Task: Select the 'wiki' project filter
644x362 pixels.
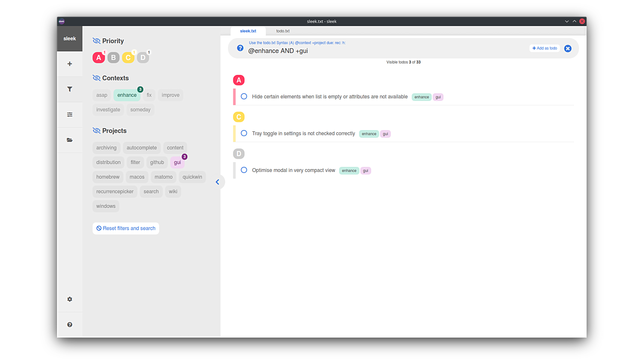Action: (173, 191)
